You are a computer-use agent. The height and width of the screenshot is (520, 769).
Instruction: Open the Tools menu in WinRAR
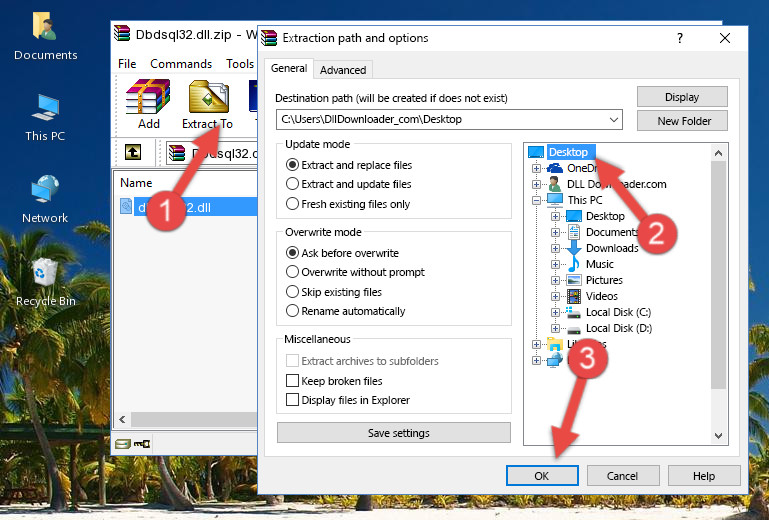(240, 64)
